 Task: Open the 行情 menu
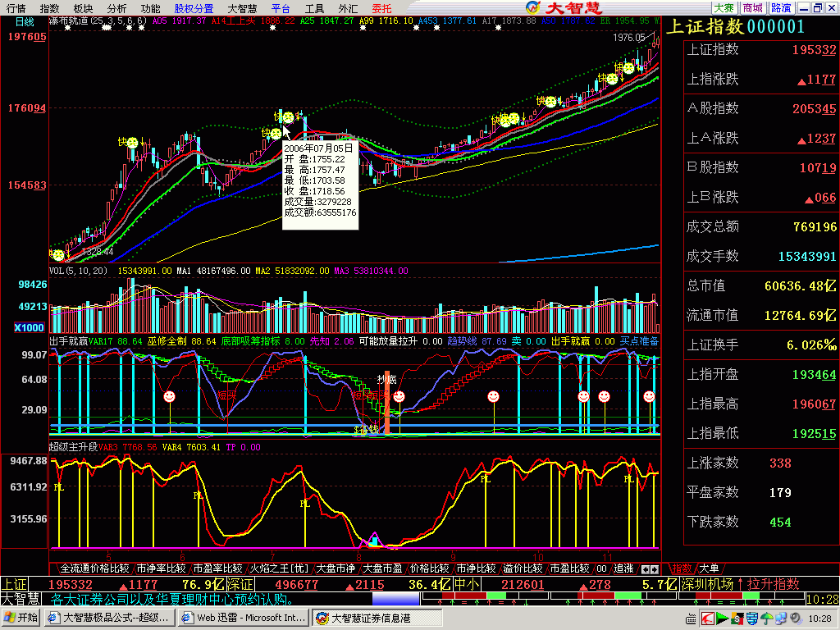coord(16,8)
